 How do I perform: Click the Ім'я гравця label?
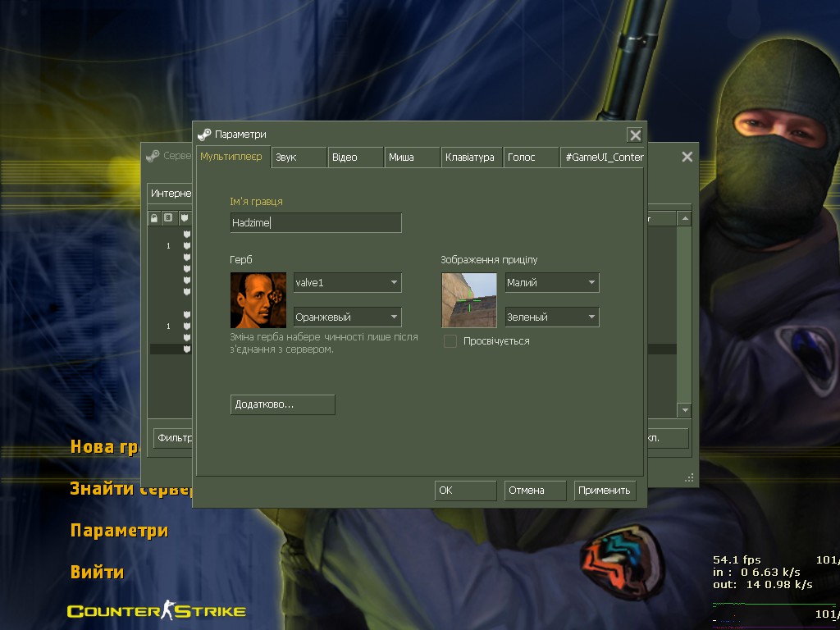[x=256, y=202]
